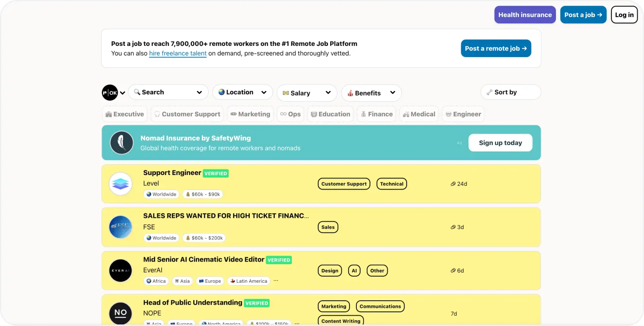This screenshot has width=644, height=326.
Task: Click the 6d posted time on EverAI job
Action: [x=457, y=271]
